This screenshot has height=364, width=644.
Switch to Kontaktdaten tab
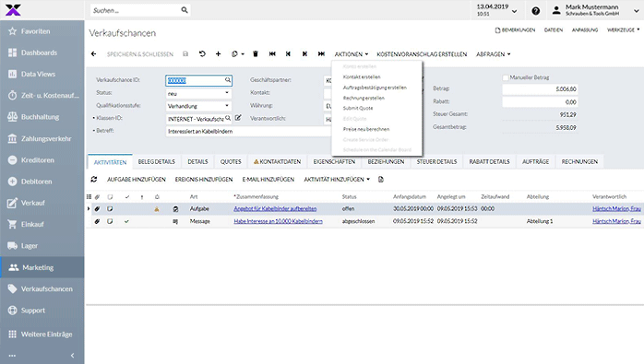tap(277, 161)
